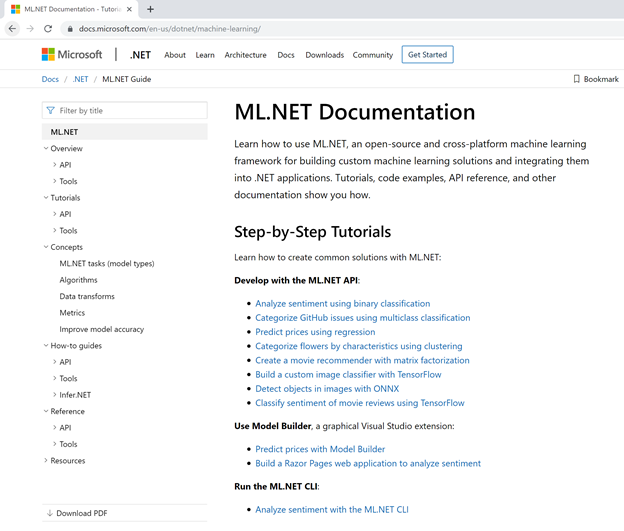
Task: Open the Architecture menu item
Action: coord(246,55)
